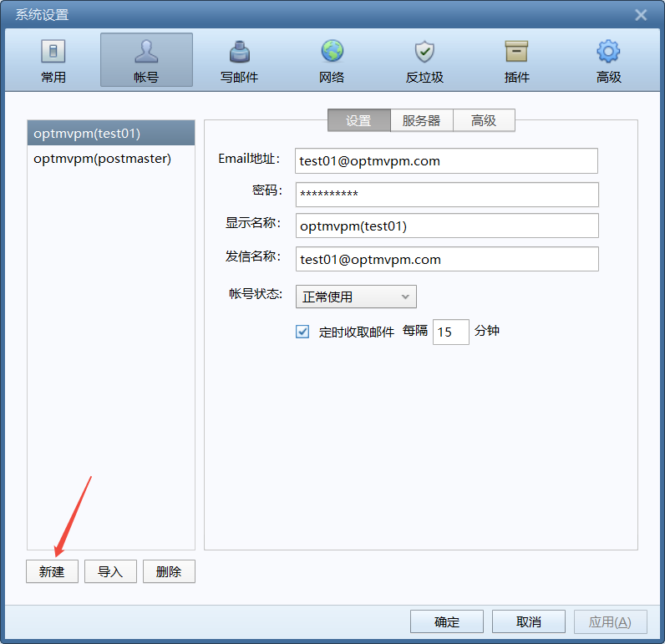Click the 导入 button

click(x=110, y=571)
